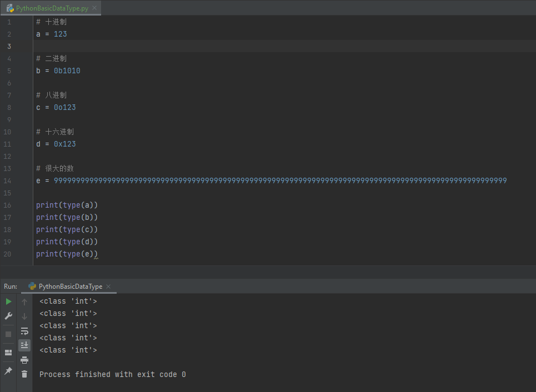The image size is (536, 392).
Task: Close the PythonBasicDataType run tab
Action: tap(109, 287)
